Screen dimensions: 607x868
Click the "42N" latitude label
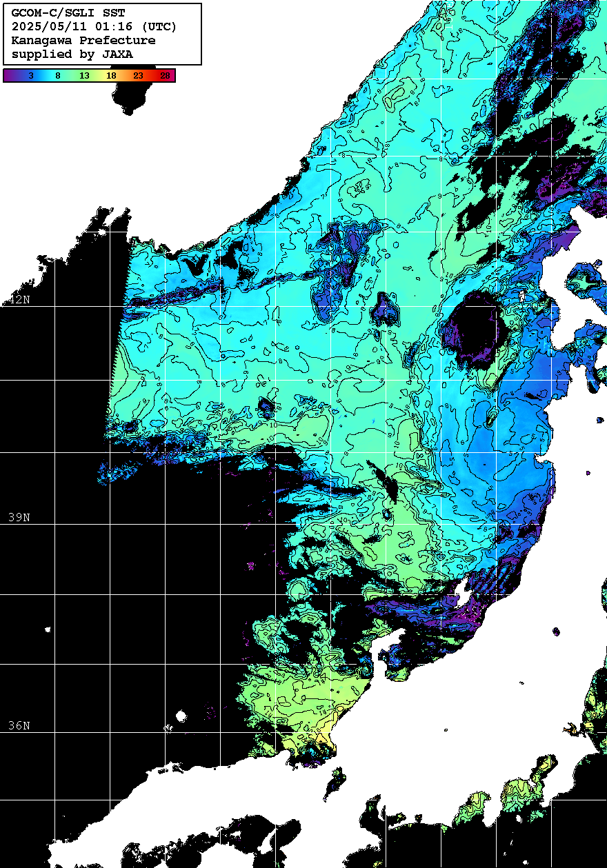(20, 300)
